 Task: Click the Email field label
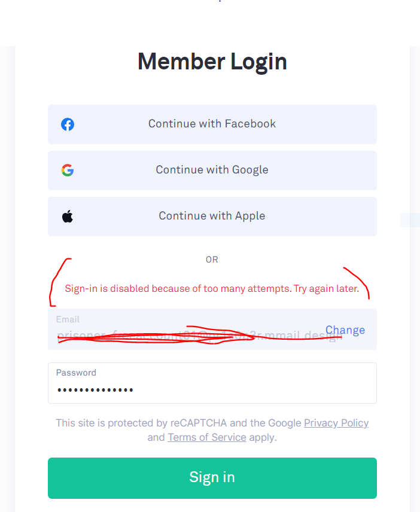(68, 319)
